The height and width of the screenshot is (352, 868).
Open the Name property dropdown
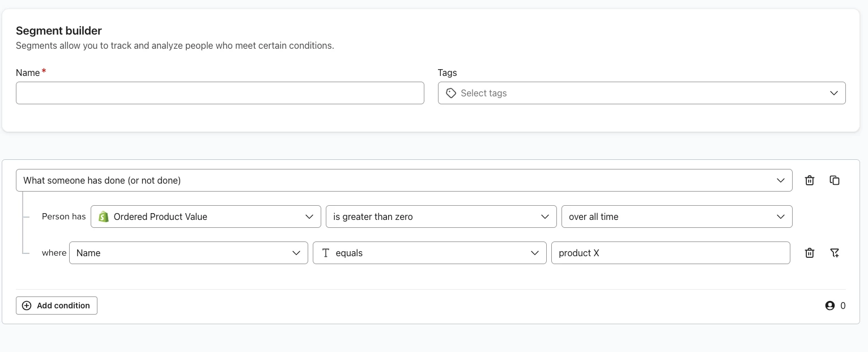pyautogui.click(x=188, y=253)
